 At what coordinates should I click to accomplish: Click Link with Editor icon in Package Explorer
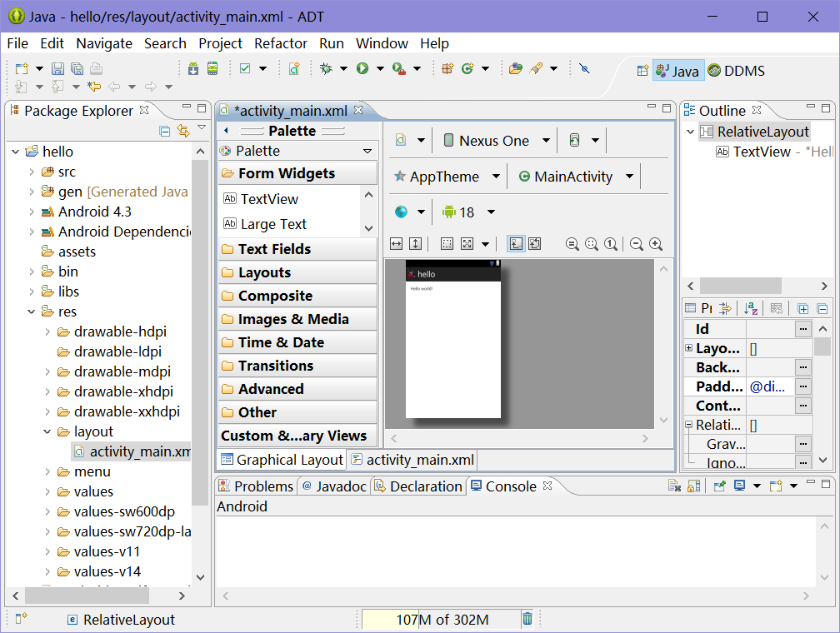183,131
